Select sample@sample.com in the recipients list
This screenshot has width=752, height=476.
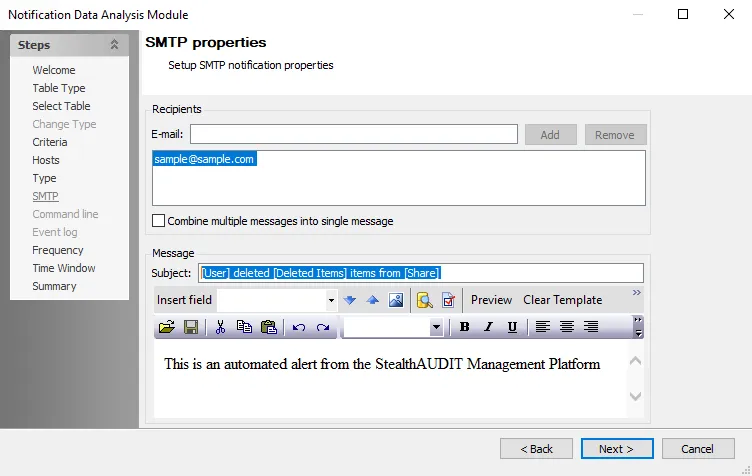coord(204,159)
